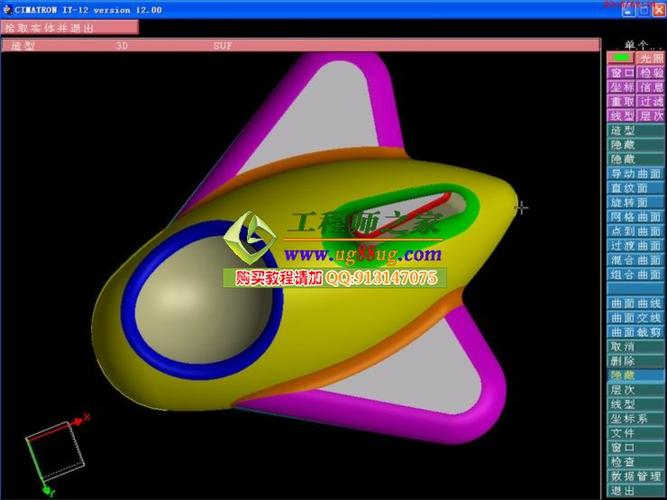Choose the 过渡曲面 blend surface command
This screenshot has width=667, height=500.
tap(636, 246)
